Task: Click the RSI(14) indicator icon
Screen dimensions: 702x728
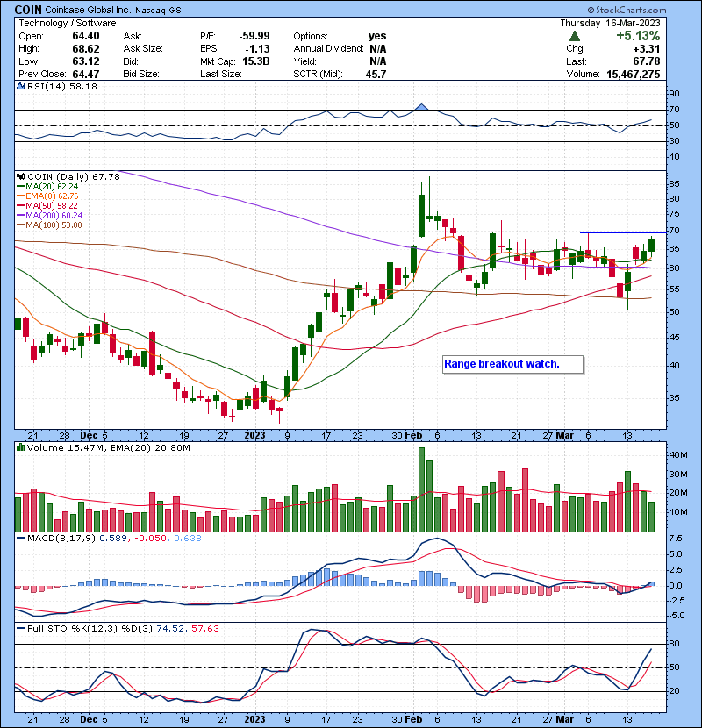Action: pyautogui.click(x=20, y=86)
